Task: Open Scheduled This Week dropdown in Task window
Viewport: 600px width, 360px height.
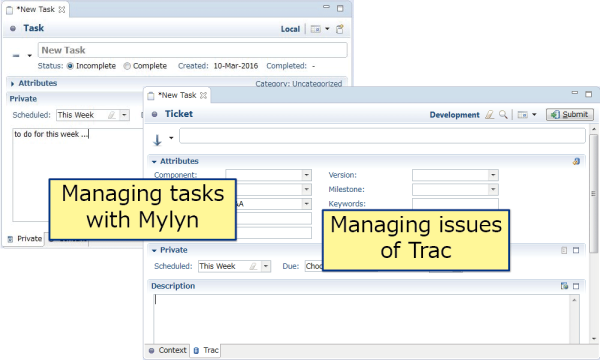Action: [x=124, y=115]
